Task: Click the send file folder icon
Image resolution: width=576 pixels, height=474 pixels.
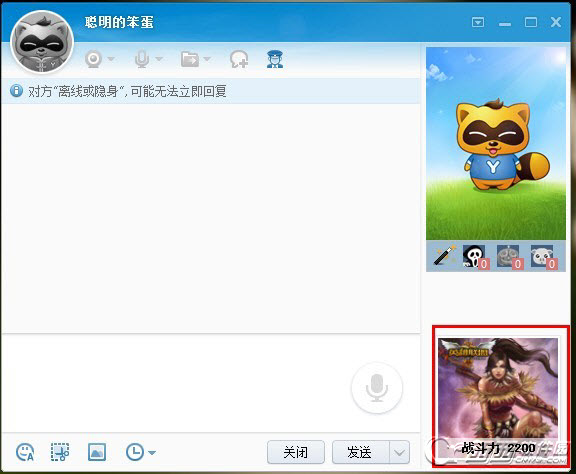Action: click(190, 59)
